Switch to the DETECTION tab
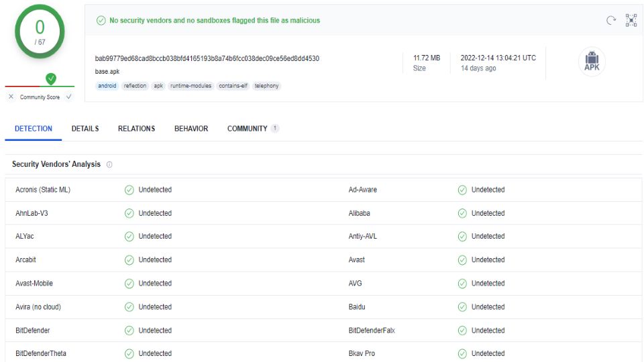Image resolution: width=644 pixels, height=362 pixels. tap(34, 129)
